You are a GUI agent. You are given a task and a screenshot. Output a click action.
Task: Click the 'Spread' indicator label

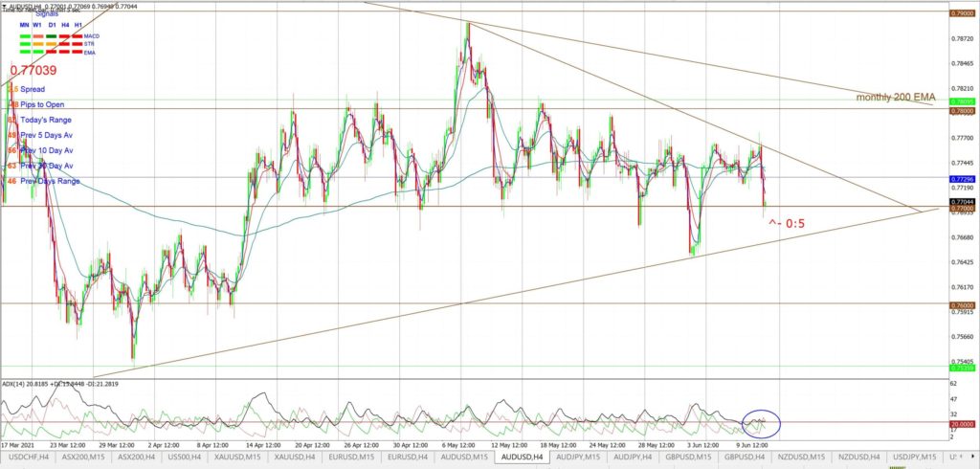click(x=33, y=89)
